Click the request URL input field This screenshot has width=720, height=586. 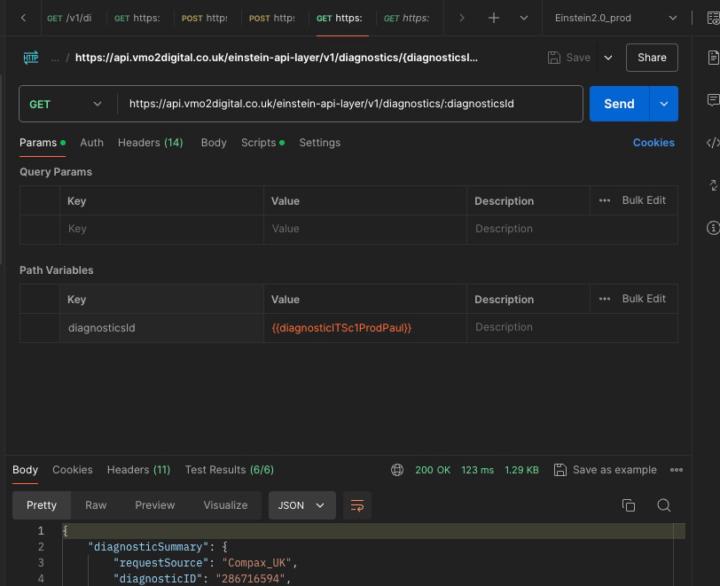350,104
